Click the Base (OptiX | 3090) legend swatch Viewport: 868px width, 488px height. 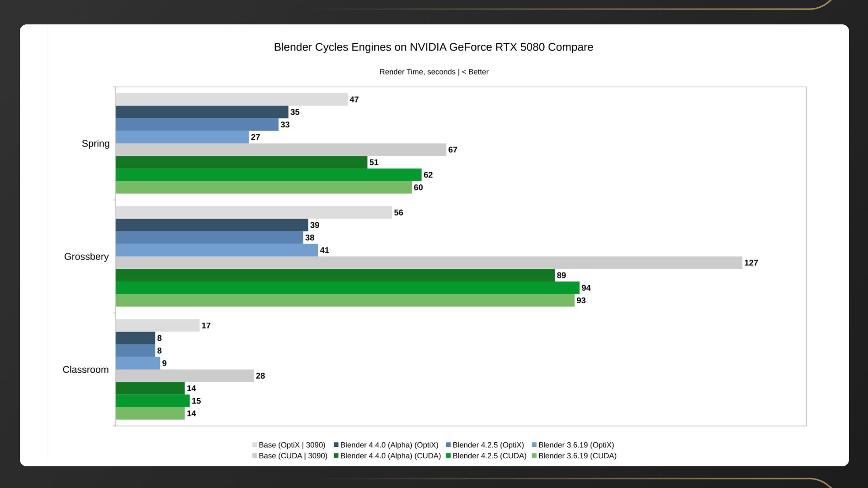pyautogui.click(x=255, y=445)
